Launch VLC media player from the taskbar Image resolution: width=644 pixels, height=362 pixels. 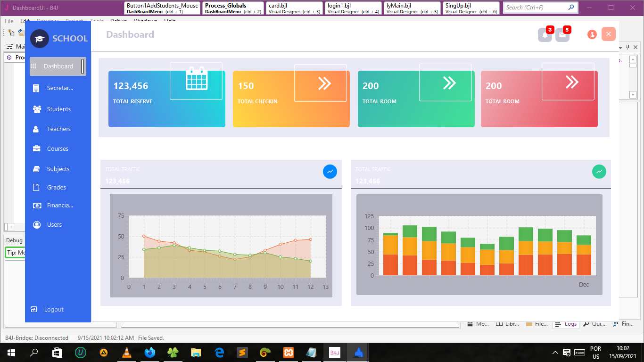pyautogui.click(x=126, y=353)
